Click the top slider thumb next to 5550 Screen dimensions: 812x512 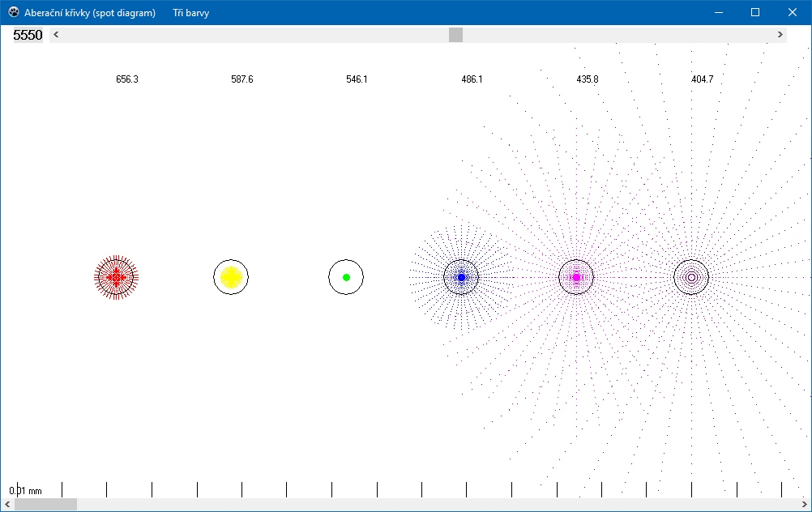click(455, 35)
